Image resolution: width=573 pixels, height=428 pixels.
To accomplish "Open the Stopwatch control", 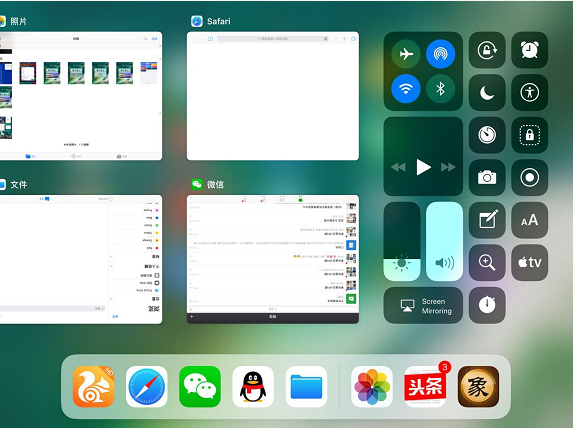I will tap(487, 305).
